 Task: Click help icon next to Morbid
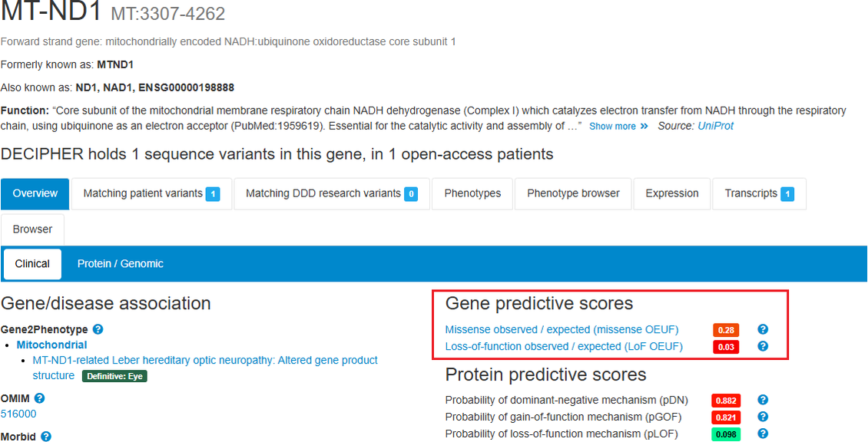point(46,437)
